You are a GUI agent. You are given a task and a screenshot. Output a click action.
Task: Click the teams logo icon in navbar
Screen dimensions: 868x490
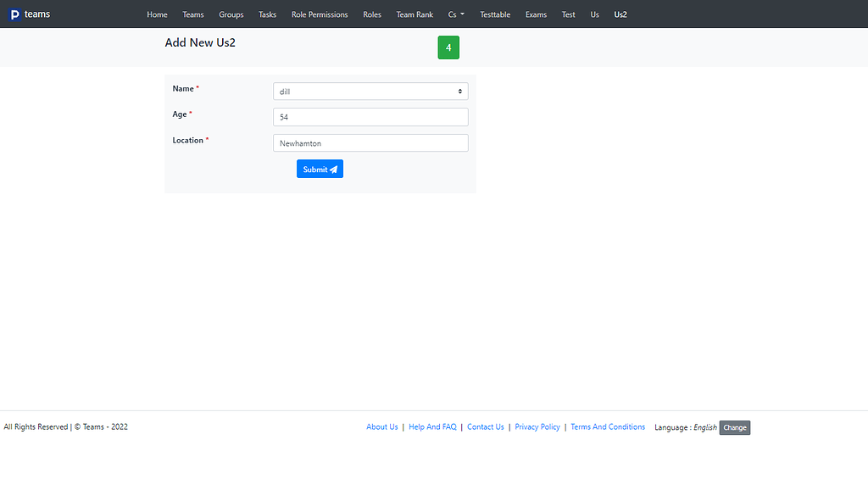(15, 14)
